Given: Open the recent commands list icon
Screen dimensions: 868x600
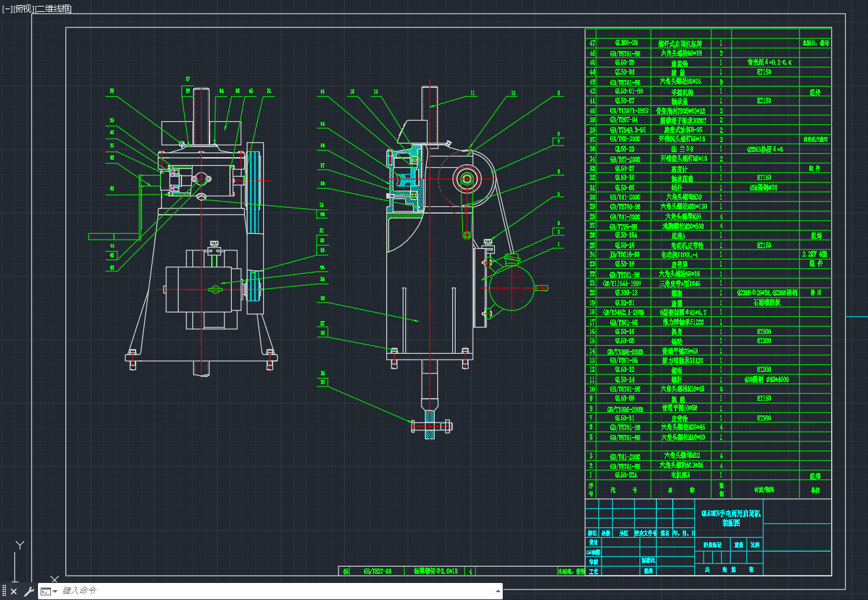Looking at the screenshot, I should pyautogui.click(x=46, y=591).
